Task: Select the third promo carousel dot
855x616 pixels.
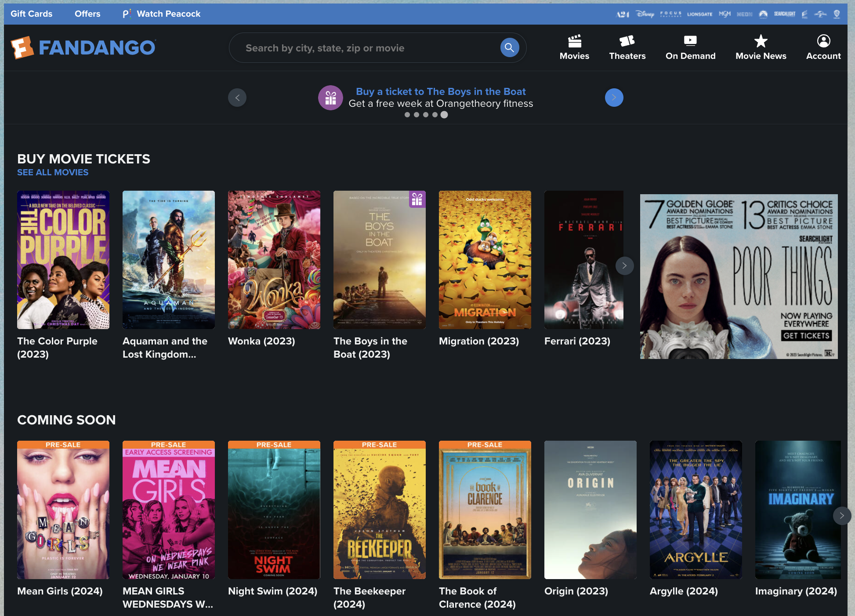Action: click(426, 115)
